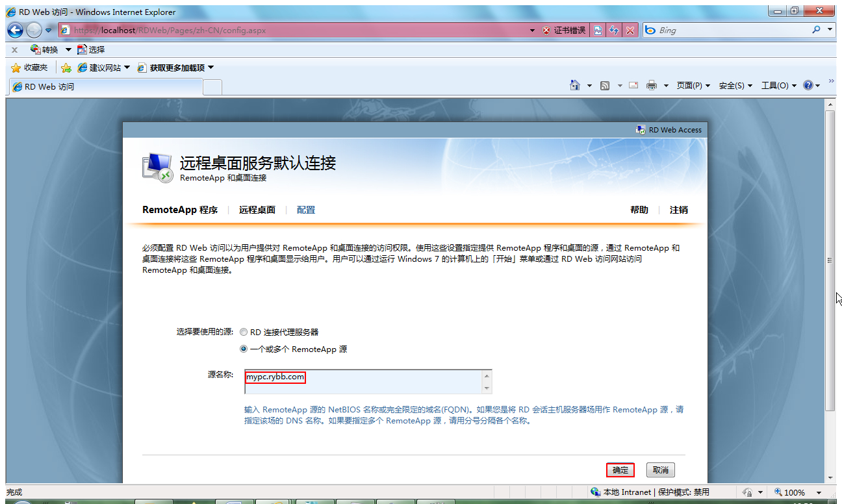Open the status bar zoom 100% control
The height and width of the screenshot is (504, 842).
798,492
